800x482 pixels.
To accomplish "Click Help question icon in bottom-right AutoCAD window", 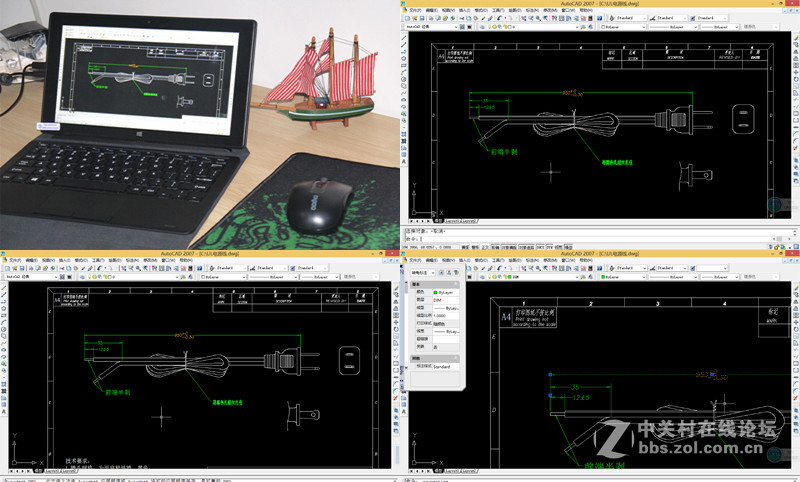I will click(x=600, y=268).
